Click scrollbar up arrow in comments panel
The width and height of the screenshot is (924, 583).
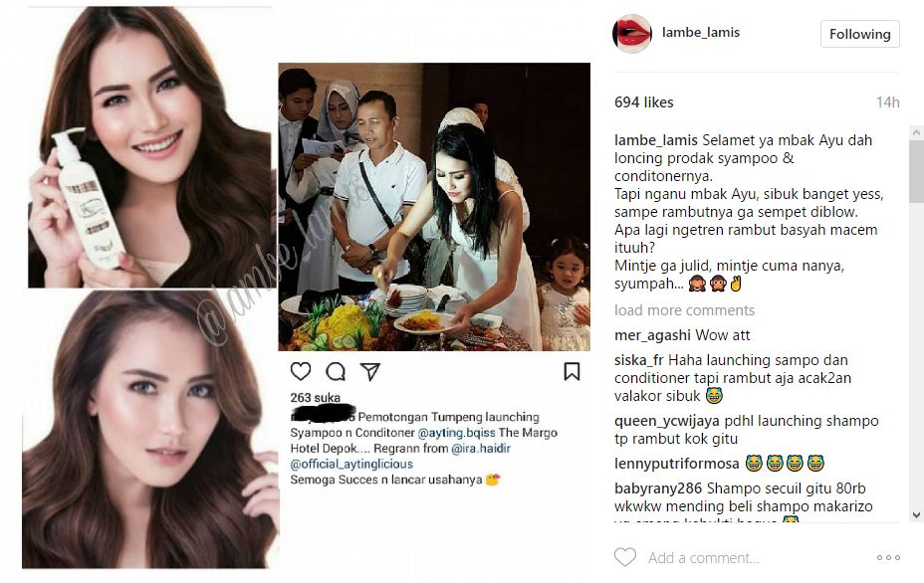(x=916, y=132)
